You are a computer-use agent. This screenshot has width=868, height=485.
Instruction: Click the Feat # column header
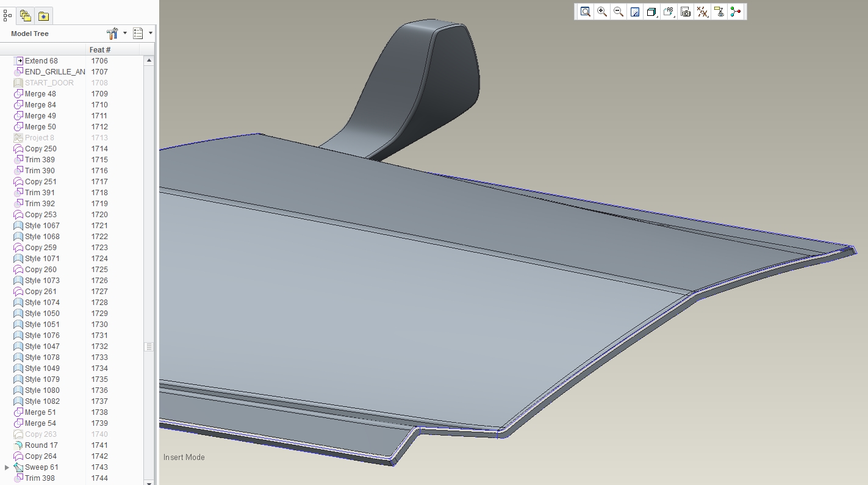(x=100, y=49)
